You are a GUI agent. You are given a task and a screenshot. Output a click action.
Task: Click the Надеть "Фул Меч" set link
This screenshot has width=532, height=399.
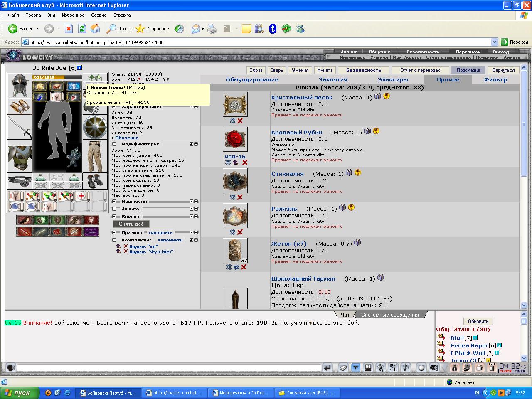[x=151, y=251]
